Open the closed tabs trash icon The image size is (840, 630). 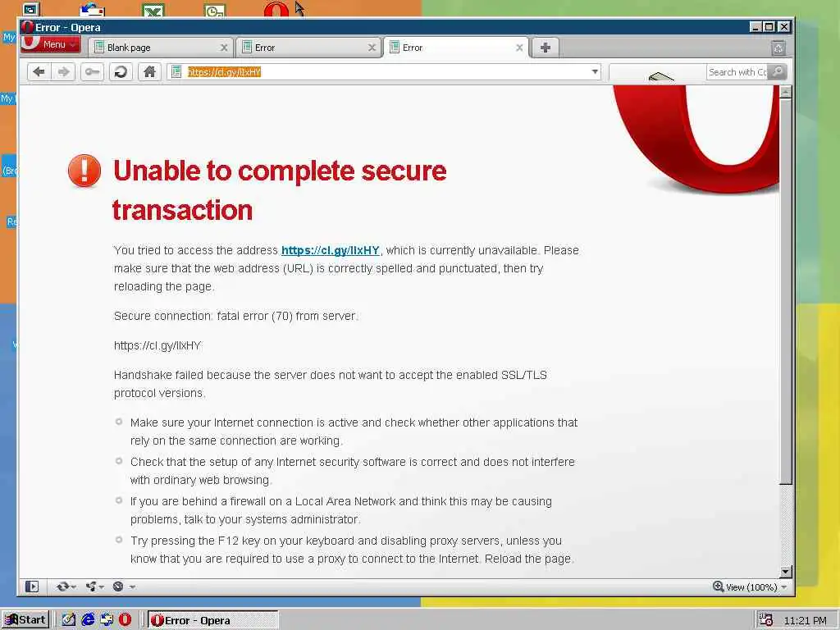[x=778, y=48]
